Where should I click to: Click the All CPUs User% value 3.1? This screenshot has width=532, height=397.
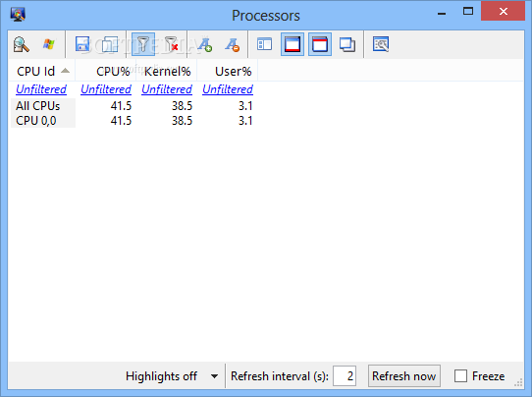pyautogui.click(x=245, y=106)
